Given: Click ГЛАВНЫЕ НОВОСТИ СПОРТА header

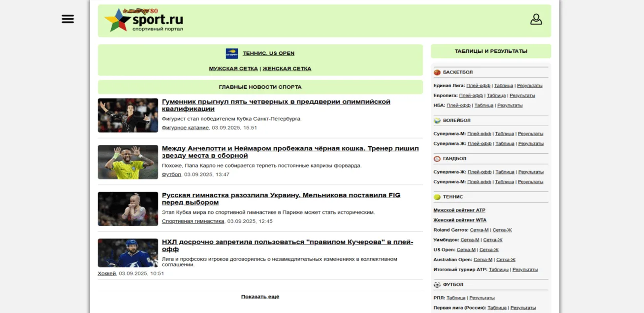Looking at the screenshot, I should [x=260, y=87].
